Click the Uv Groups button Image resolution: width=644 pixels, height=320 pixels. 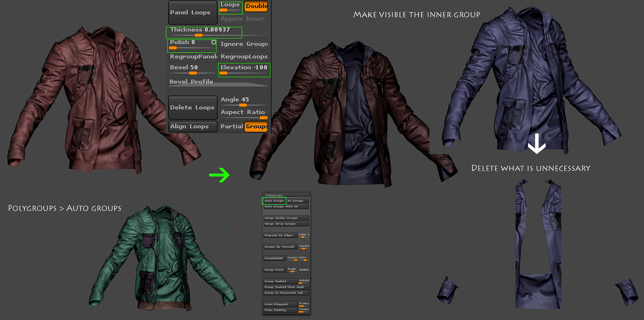[x=298, y=201]
